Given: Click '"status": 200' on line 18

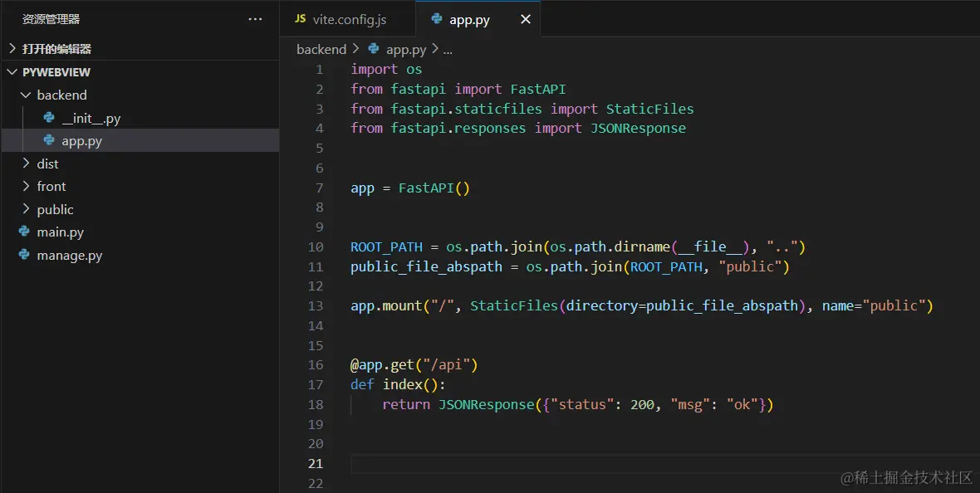Looking at the screenshot, I should coord(602,405).
